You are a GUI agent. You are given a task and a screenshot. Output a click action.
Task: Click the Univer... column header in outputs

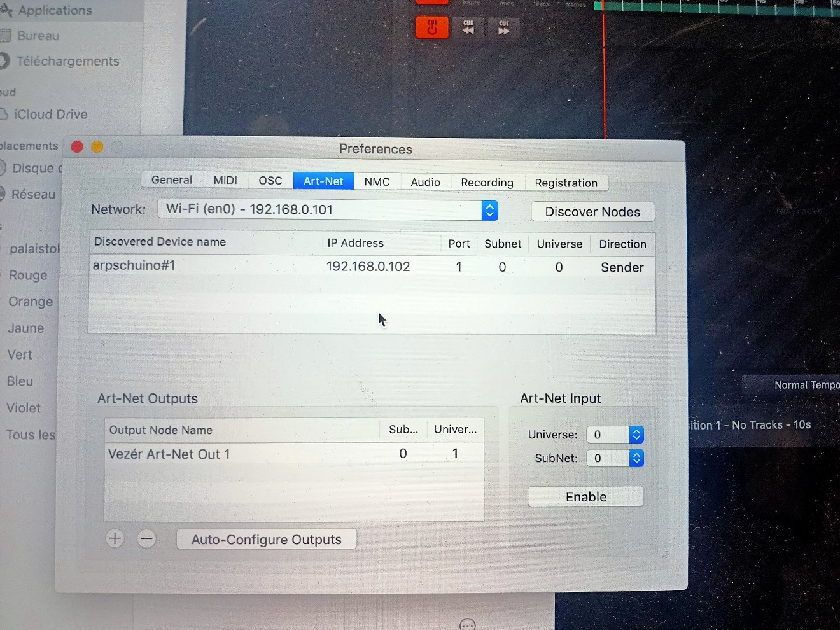(x=455, y=430)
